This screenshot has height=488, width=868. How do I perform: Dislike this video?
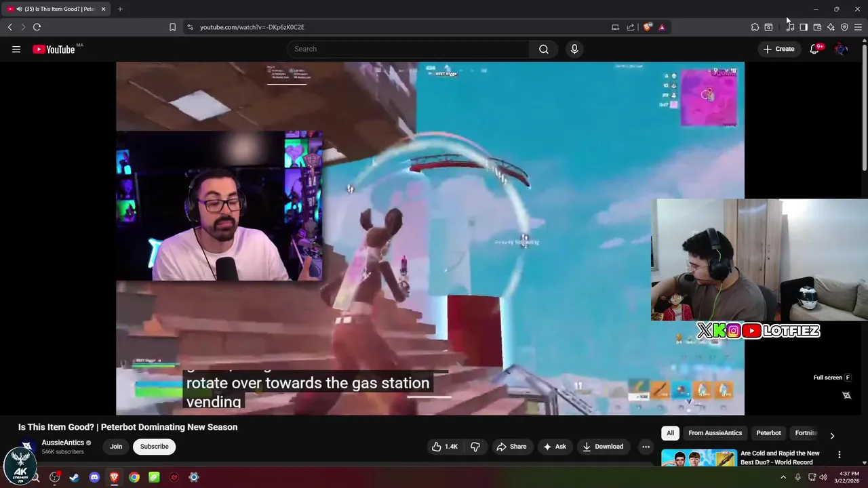(475, 447)
